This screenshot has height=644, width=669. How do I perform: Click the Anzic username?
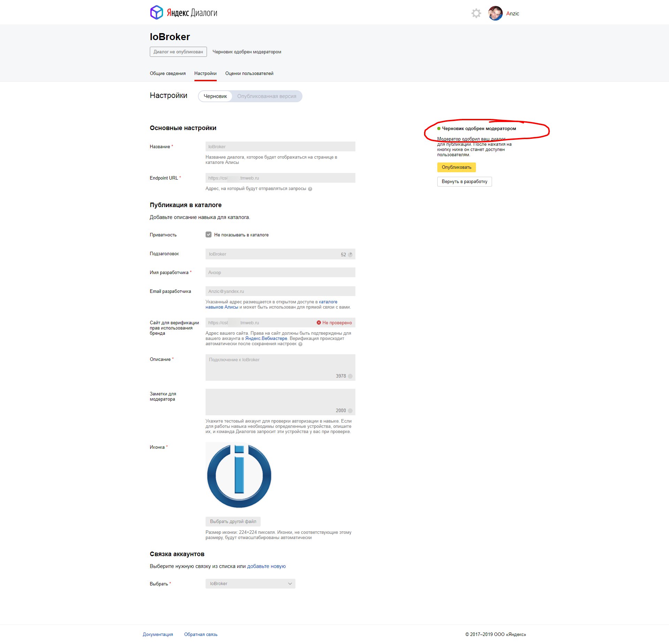click(513, 14)
